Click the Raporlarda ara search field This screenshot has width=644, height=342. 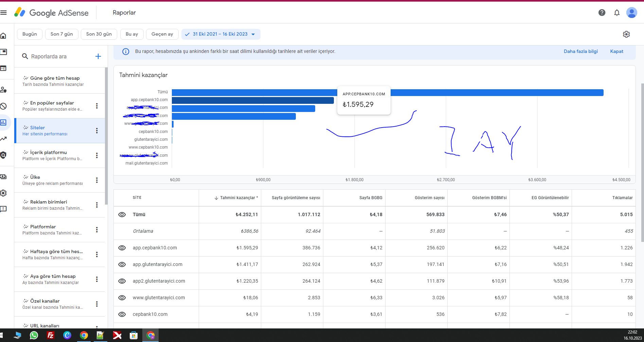coord(58,56)
